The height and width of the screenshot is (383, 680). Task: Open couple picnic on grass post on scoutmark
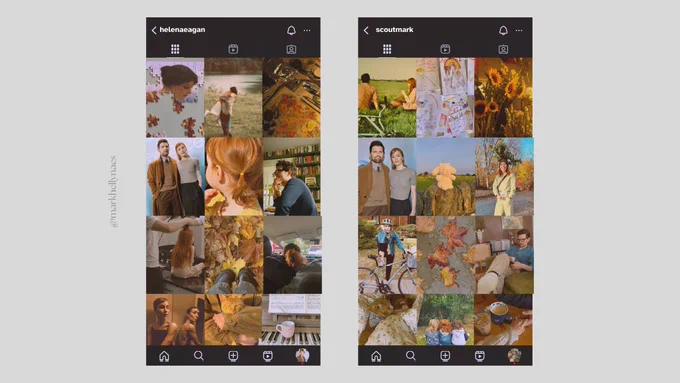click(387, 98)
